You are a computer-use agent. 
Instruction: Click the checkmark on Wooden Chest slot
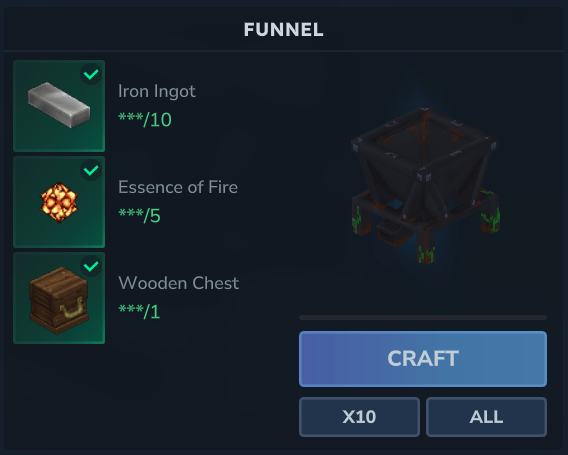click(91, 266)
